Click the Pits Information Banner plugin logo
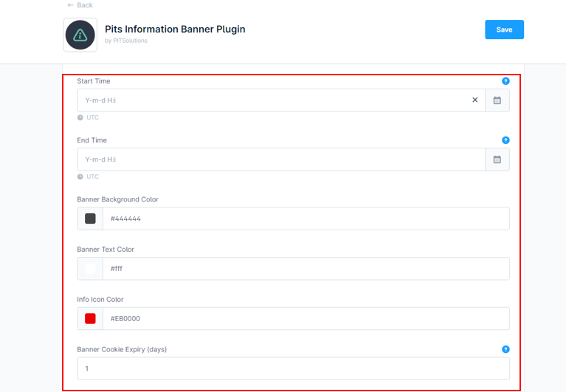 coord(80,35)
